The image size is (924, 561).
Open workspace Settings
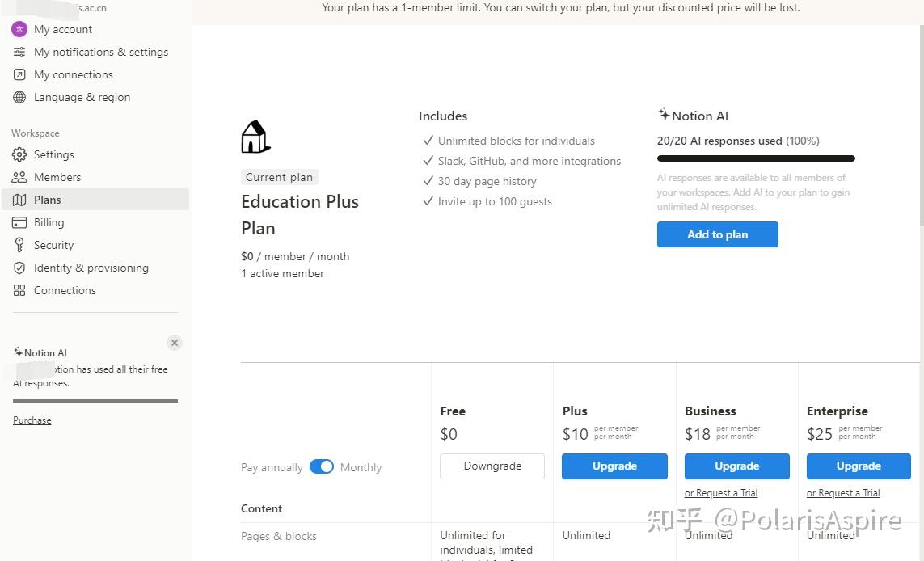coord(53,154)
